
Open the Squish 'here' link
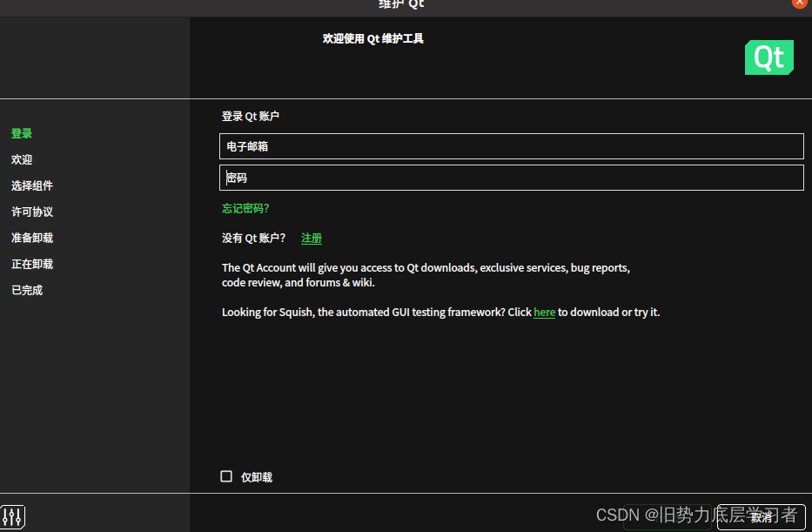[544, 313]
